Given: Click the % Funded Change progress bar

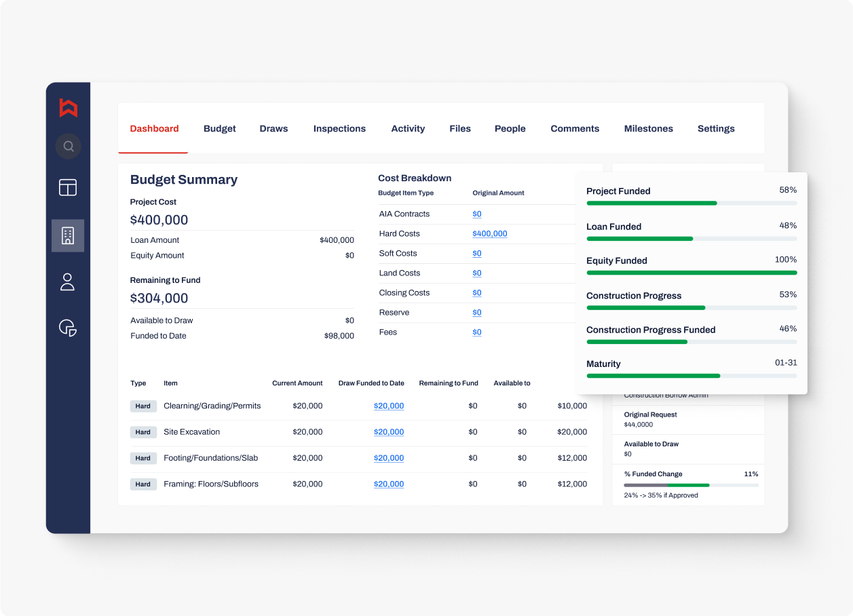Looking at the screenshot, I should point(691,485).
